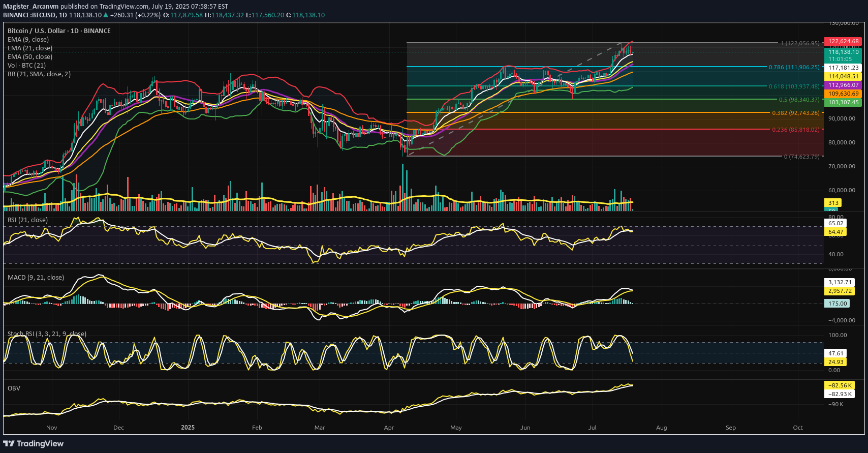Click 'O:117,879.58' open value in header

(183, 15)
